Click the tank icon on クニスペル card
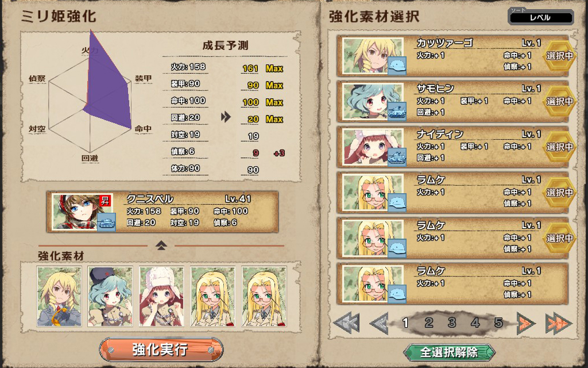This screenshot has height=368, width=588. 106,221
